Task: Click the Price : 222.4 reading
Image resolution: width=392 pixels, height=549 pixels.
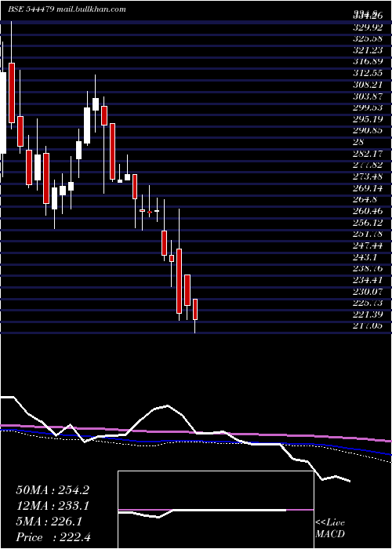Action: pyautogui.click(x=53, y=537)
